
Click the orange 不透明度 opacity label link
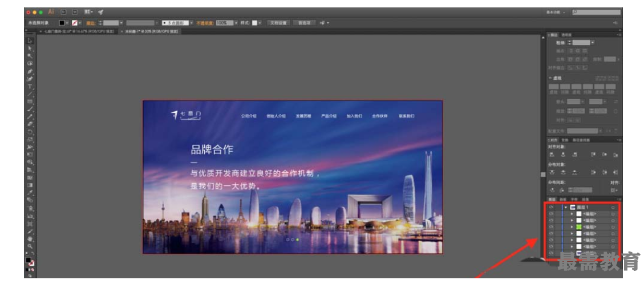(205, 23)
